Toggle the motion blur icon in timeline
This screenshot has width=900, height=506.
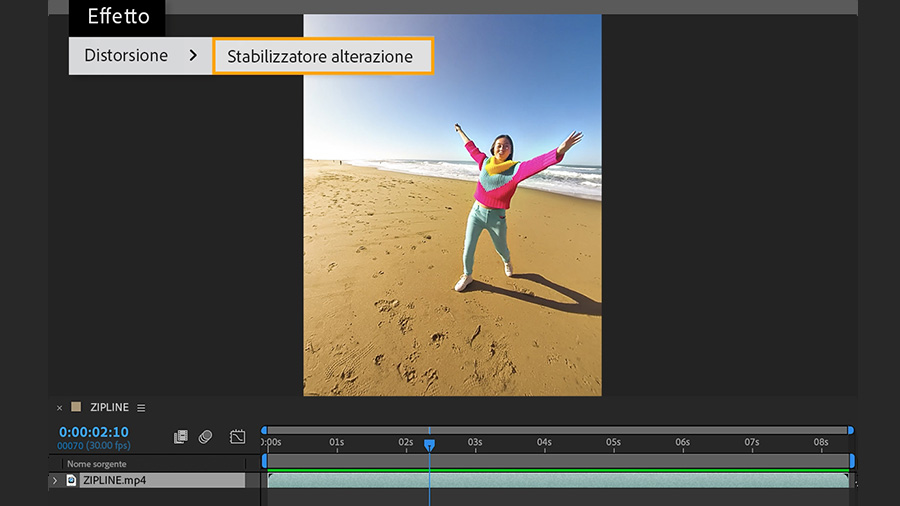tap(205, 437)
